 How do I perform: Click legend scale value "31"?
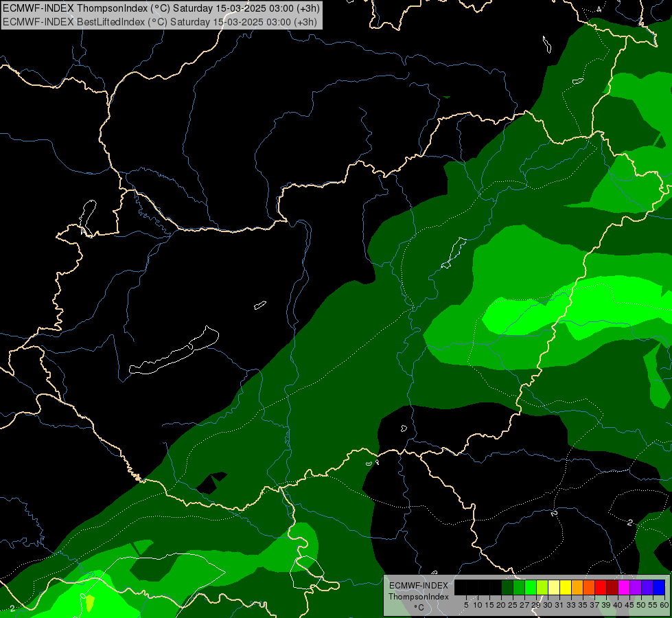click(x=559, y=605)
